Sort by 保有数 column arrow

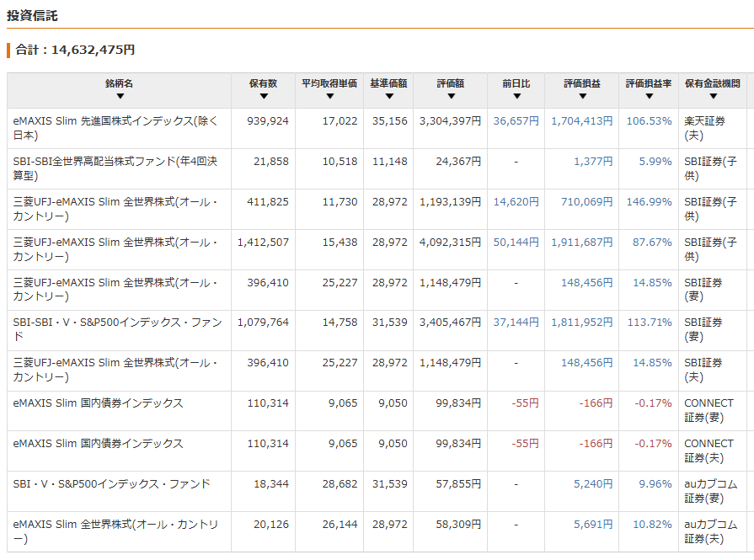pyautogui.click(x=264, y=96)
